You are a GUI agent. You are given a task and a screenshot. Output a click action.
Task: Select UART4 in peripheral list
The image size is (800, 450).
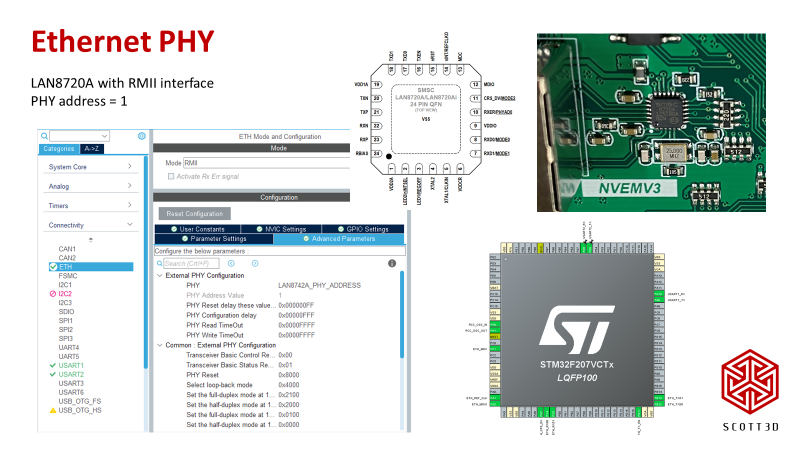69,347
